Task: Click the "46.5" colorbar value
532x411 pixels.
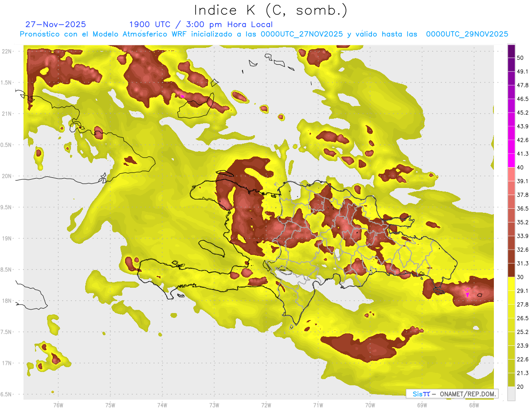Action: click(x=523, y=99)
